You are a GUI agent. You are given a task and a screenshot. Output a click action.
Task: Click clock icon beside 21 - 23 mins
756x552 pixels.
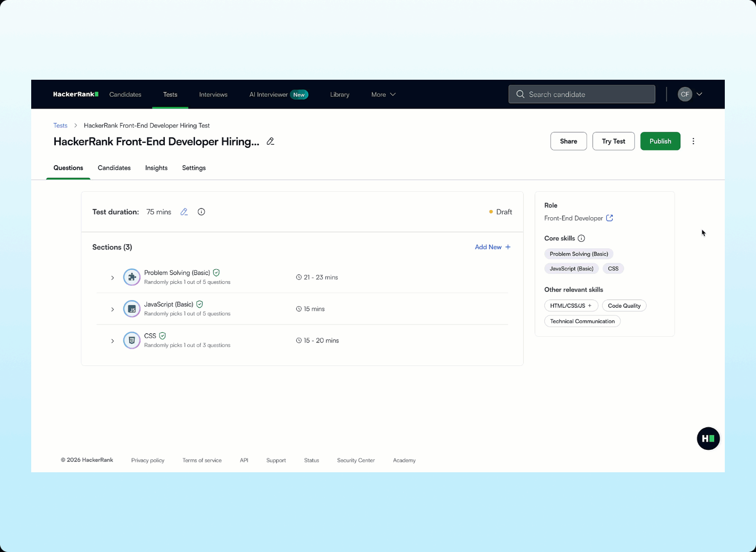(299, 277)
